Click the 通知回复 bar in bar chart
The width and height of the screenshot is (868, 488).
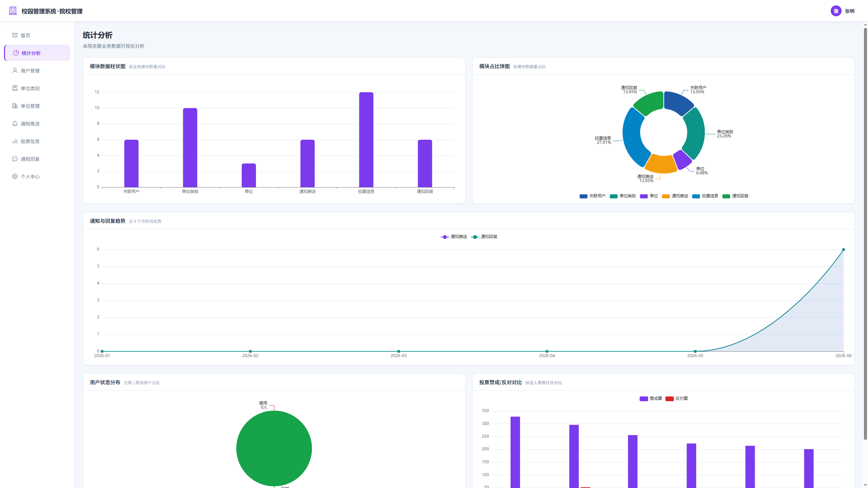click(425, 163)
